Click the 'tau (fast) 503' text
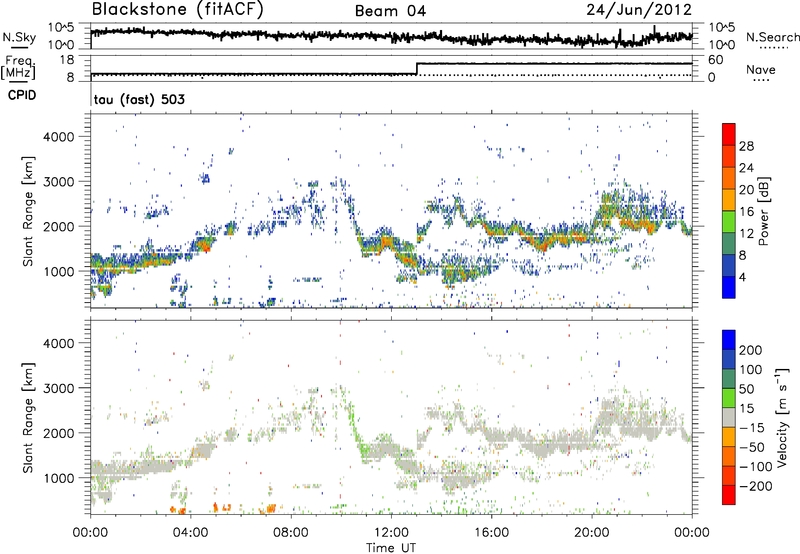This screenshot has width=800, height=554. [139, 99]
